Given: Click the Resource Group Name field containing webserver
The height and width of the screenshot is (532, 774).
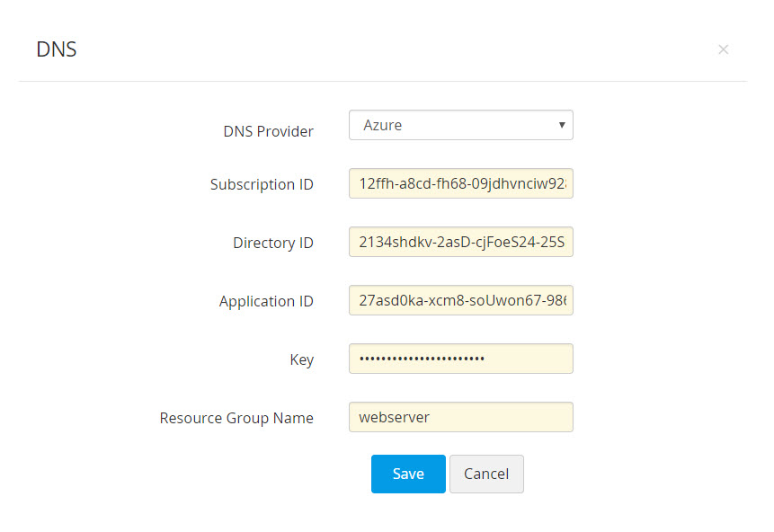Looking at the screenshot, I should coord(460,417).
